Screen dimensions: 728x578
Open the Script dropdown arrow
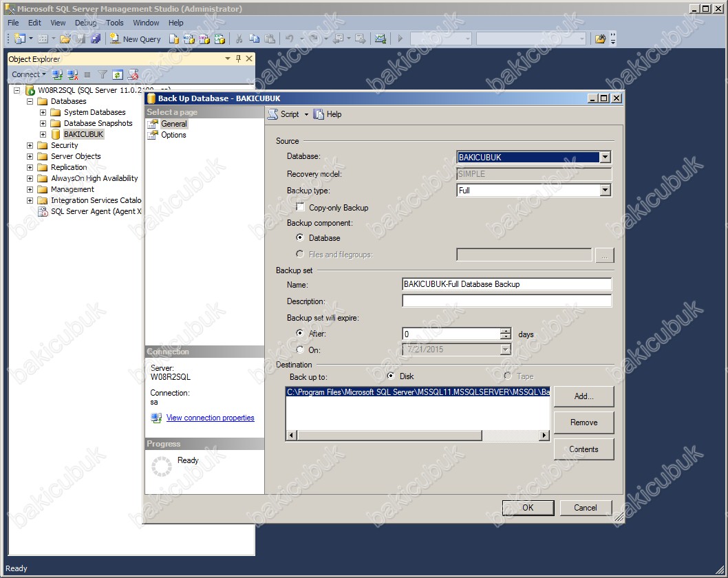306,115
